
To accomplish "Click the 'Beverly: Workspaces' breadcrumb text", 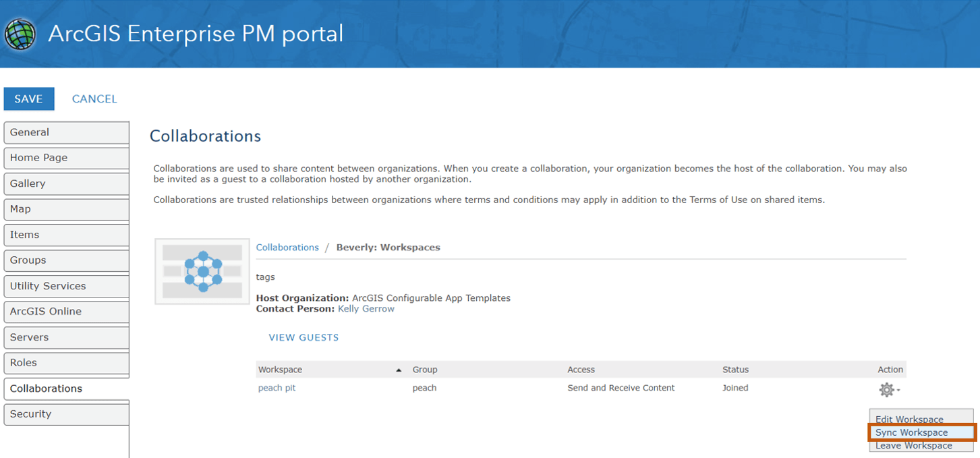I will click(388, 248).
